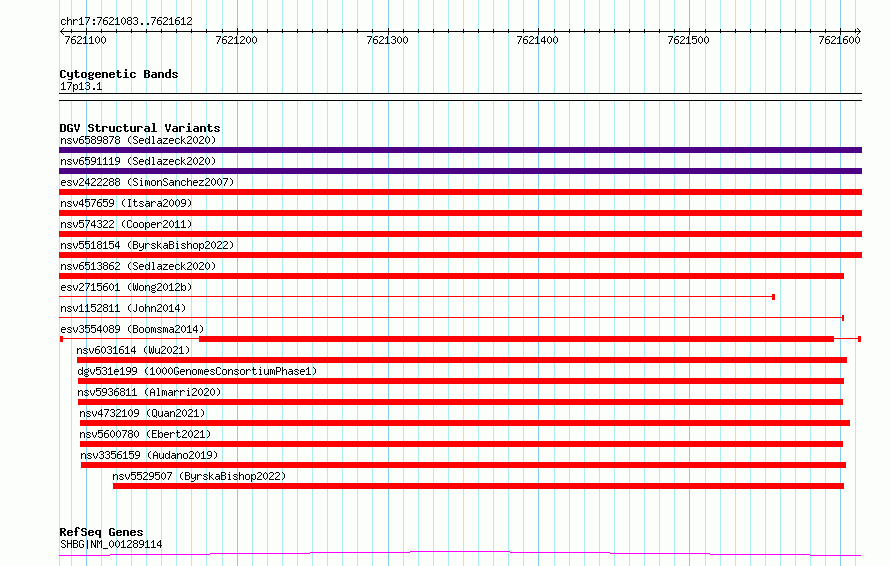Select the red bar under dgv531e199
890x566 pixels.
(461, 381)
